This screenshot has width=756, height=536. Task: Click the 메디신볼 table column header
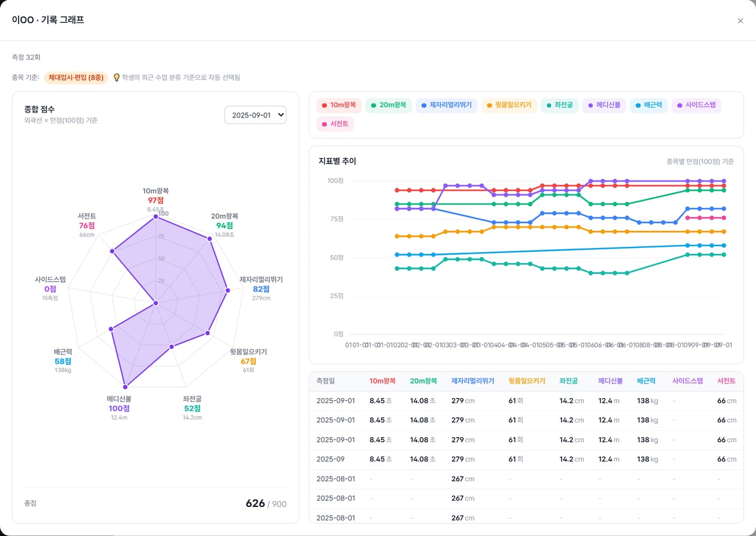pyautogui.click(x=611, y=381)
